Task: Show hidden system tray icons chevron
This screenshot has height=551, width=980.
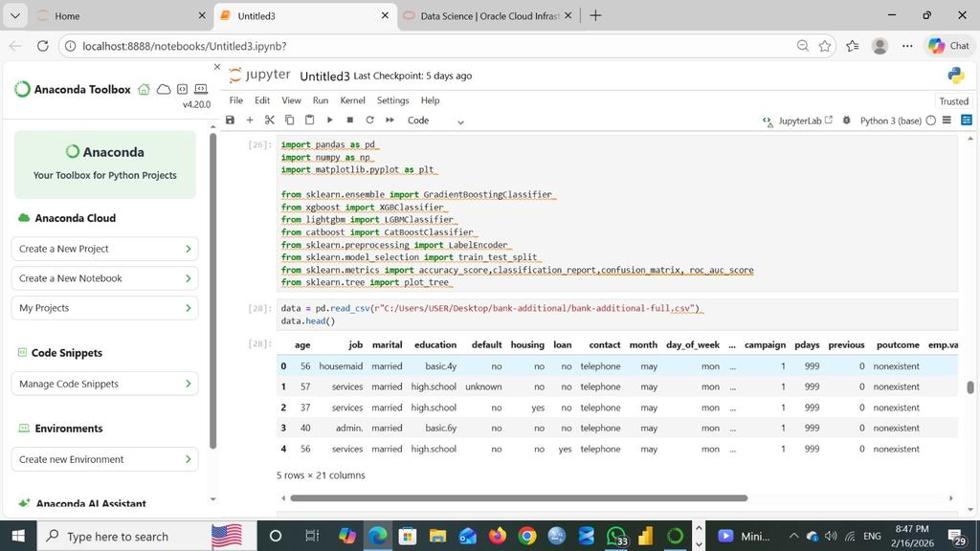Action: (x=793, y=536)
